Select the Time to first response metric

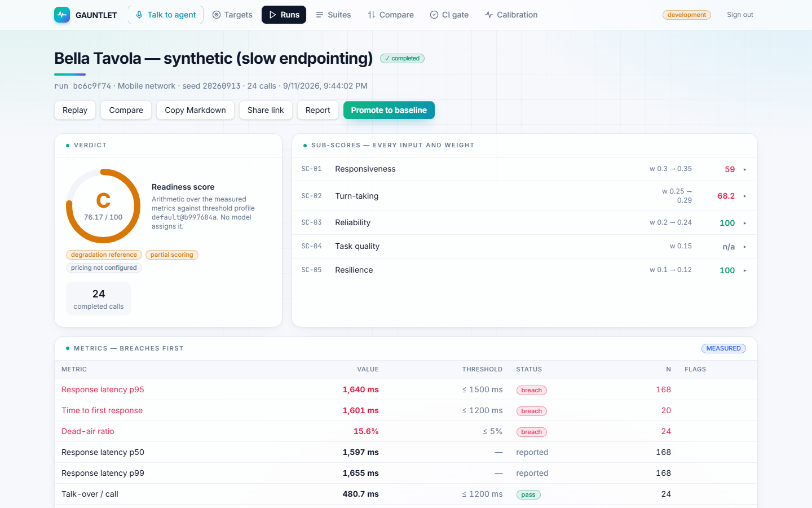(x=102, y=410)
